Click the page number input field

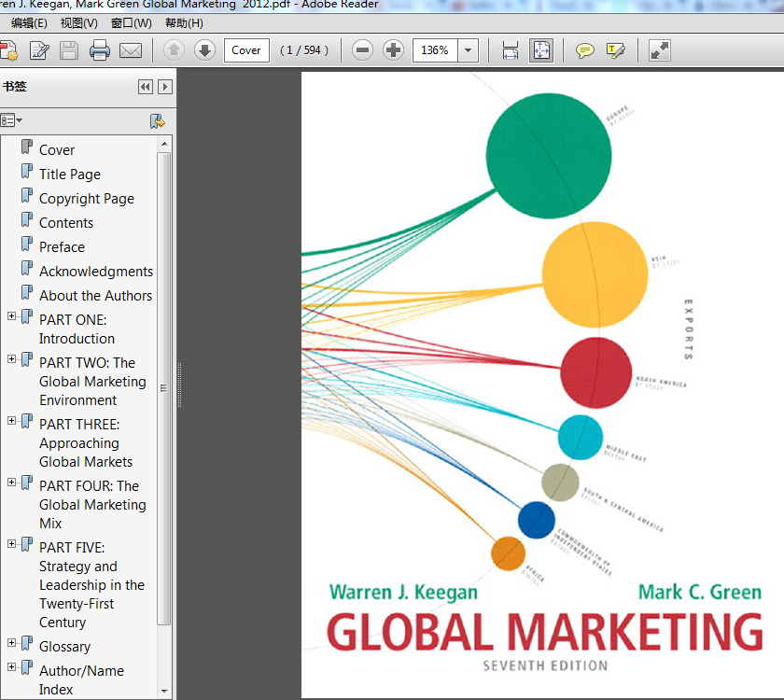point(246,50)
